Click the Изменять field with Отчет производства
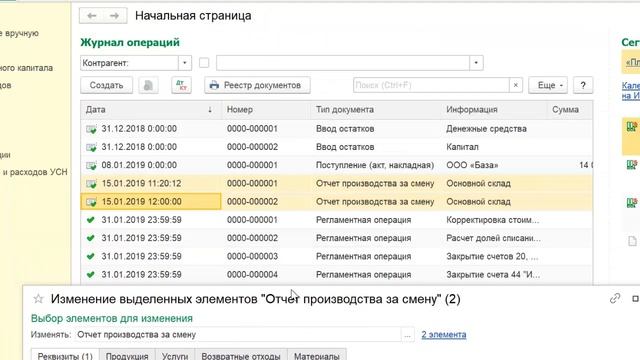Image resolution: width=640 pixels, height=360 pixels. pos(239,335)
